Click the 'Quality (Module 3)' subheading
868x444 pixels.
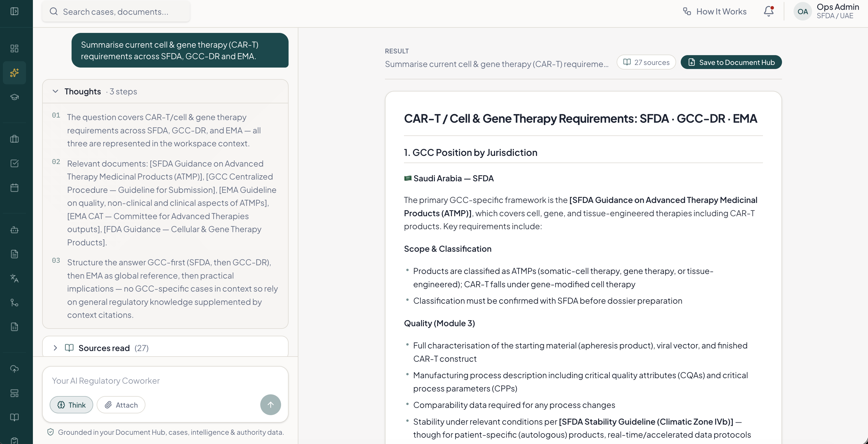[439, 323]
